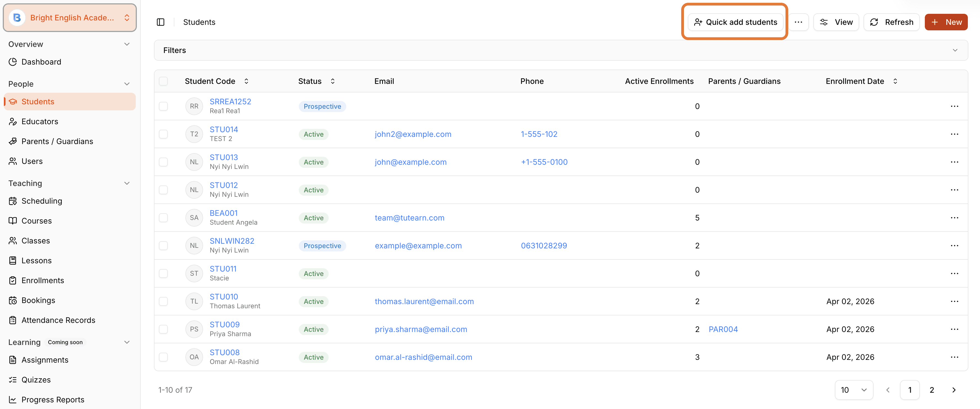Open Courses in sidebar
This screenshot has width=980, height=409.
click(70, 221)
